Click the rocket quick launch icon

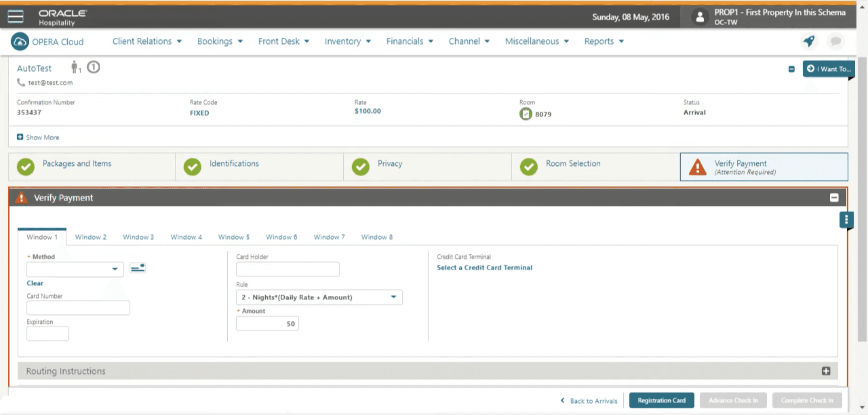[809, 41]
